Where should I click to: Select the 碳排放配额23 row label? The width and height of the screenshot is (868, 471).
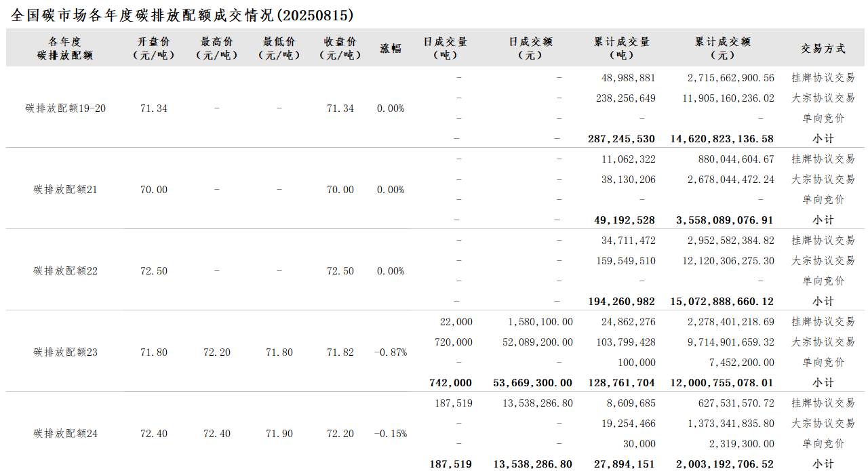pyautogui.click(x=66, y=352)
